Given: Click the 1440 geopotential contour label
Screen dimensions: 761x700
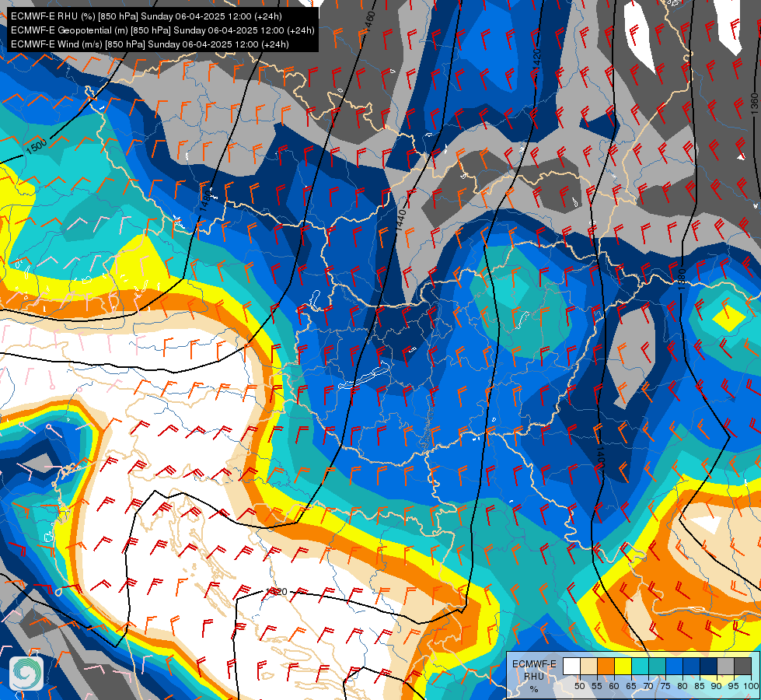Looking at the screenshot, I should coord(401,219).
